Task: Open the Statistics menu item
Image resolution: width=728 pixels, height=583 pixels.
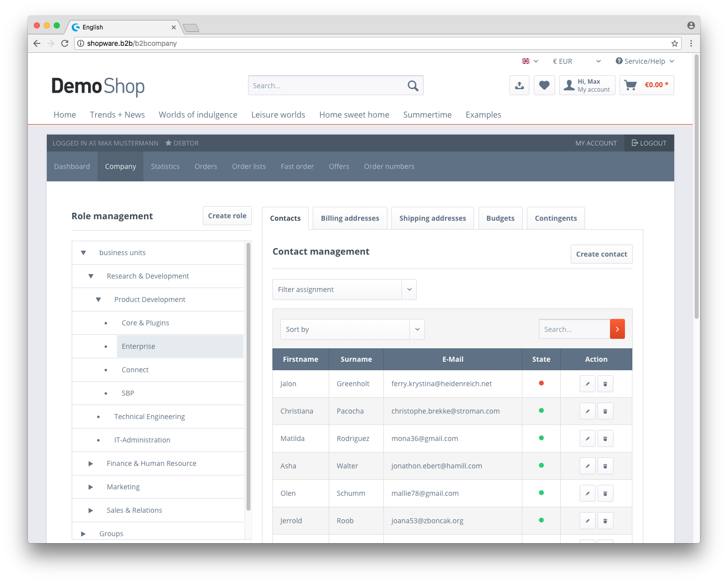Action: 165,166
